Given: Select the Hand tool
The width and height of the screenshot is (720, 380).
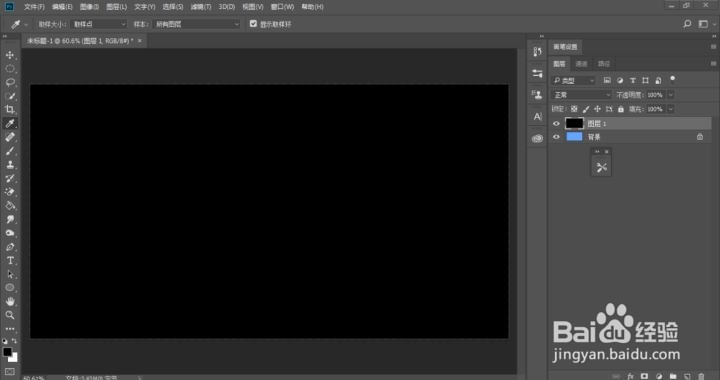Looking at the screenshot, I should [x=10, y=301].
